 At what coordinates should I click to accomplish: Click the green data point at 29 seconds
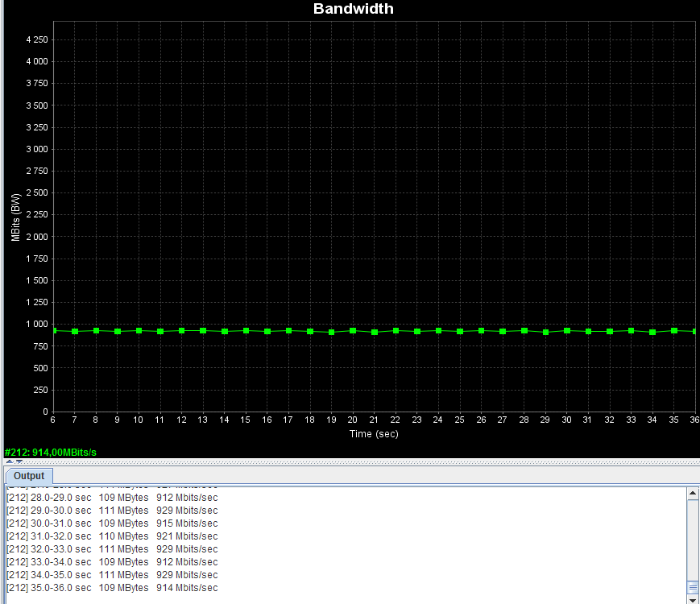(x=545, y=332)
